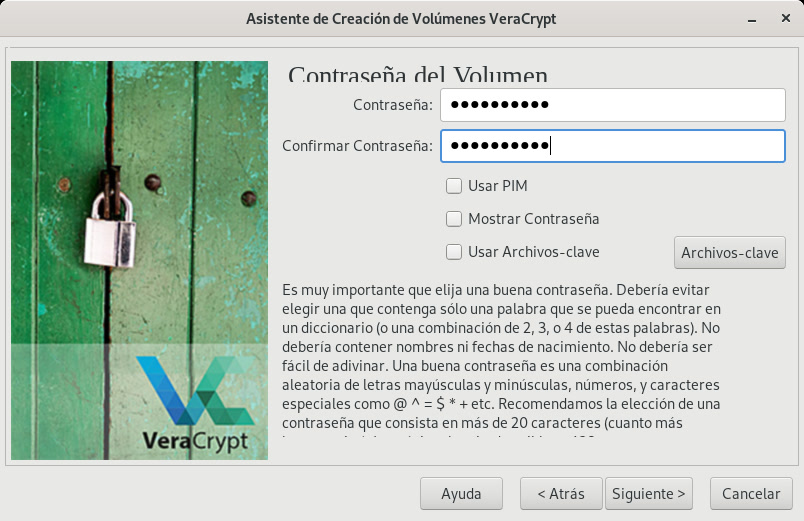Focus the Contraseña password field
Viewport: 804px width, 521px height.
612,105
